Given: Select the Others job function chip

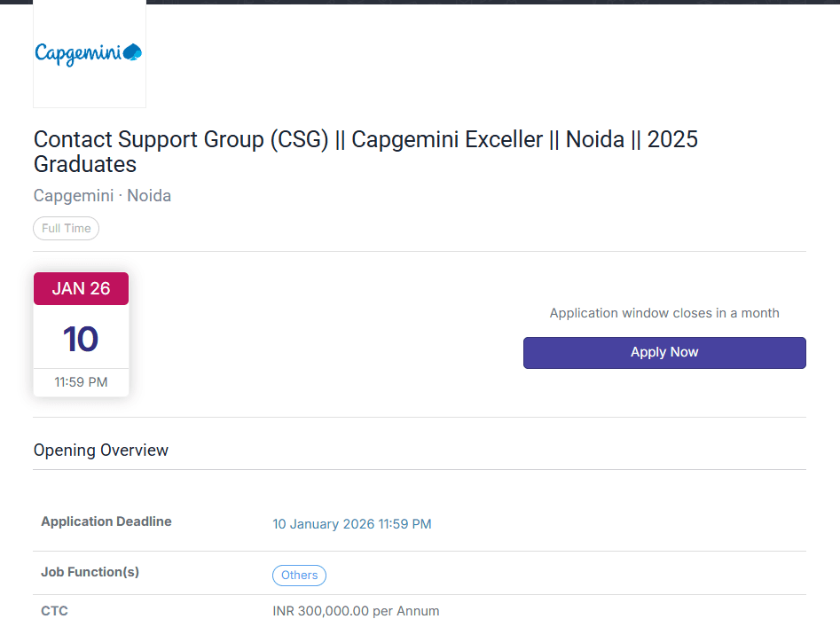Looking at the screenshot, I should tap(298, 575).
